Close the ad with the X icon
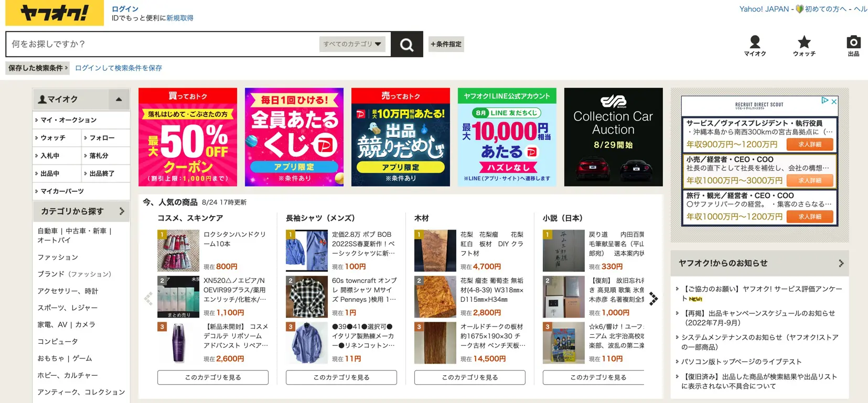 click(x=834, y=101)
